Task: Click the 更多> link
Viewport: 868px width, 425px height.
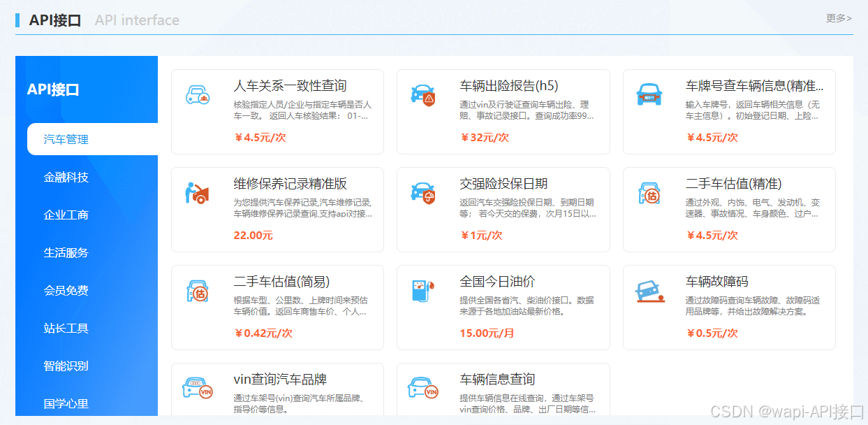Action: [x=839, y=18]
